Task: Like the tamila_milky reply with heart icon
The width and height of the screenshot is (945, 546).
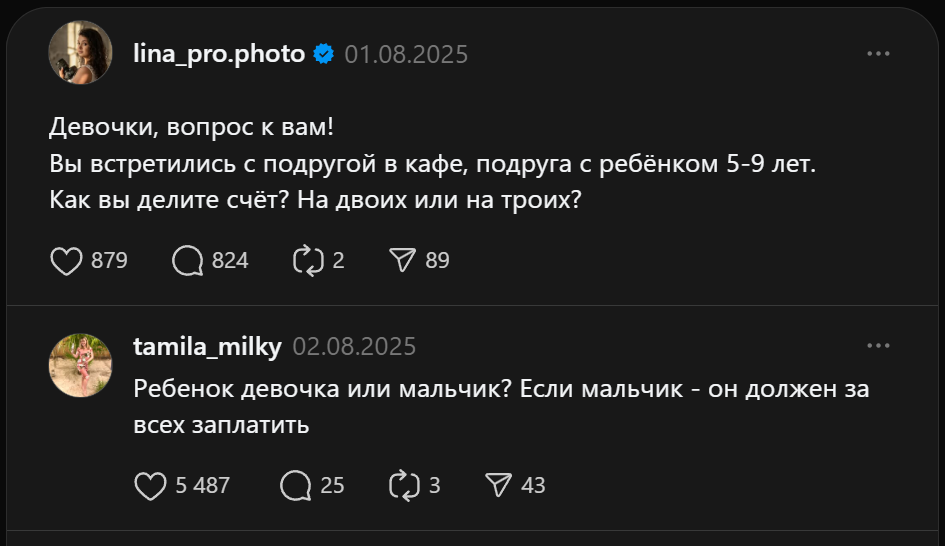Action: (x=150, y=486)
